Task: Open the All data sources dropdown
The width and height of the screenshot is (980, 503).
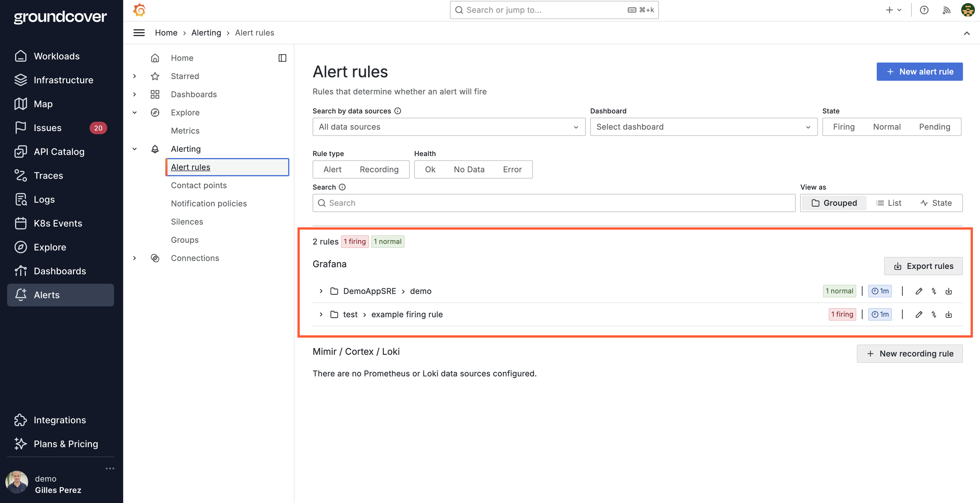Action: (x=448, y=127)
